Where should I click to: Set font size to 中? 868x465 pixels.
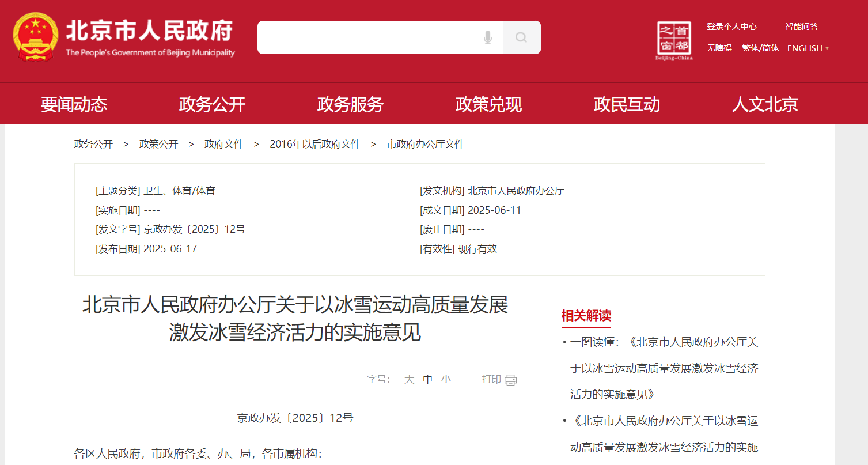click(427, 379)
